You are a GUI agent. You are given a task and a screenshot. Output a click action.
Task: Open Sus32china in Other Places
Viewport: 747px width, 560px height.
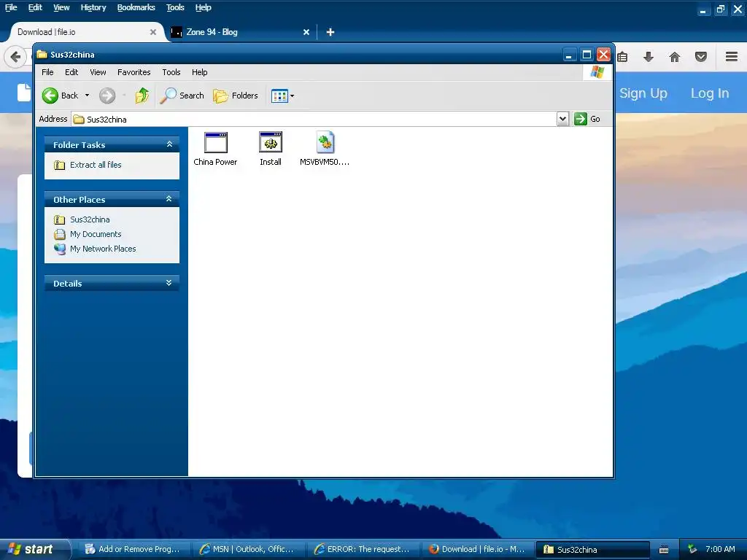[x=82, y=219]
